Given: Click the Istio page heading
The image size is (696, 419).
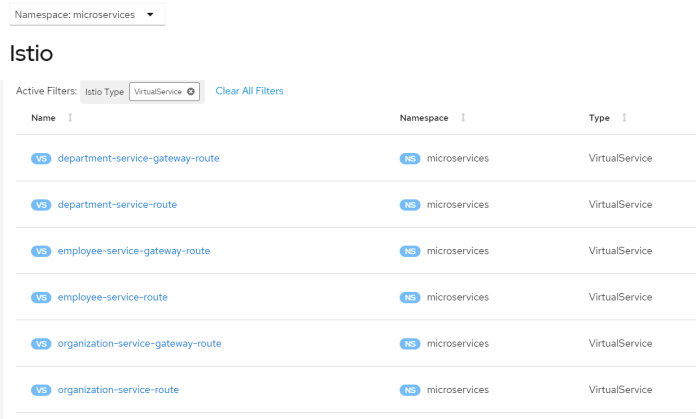Looking at the screenshot, I should click(31, 54).
